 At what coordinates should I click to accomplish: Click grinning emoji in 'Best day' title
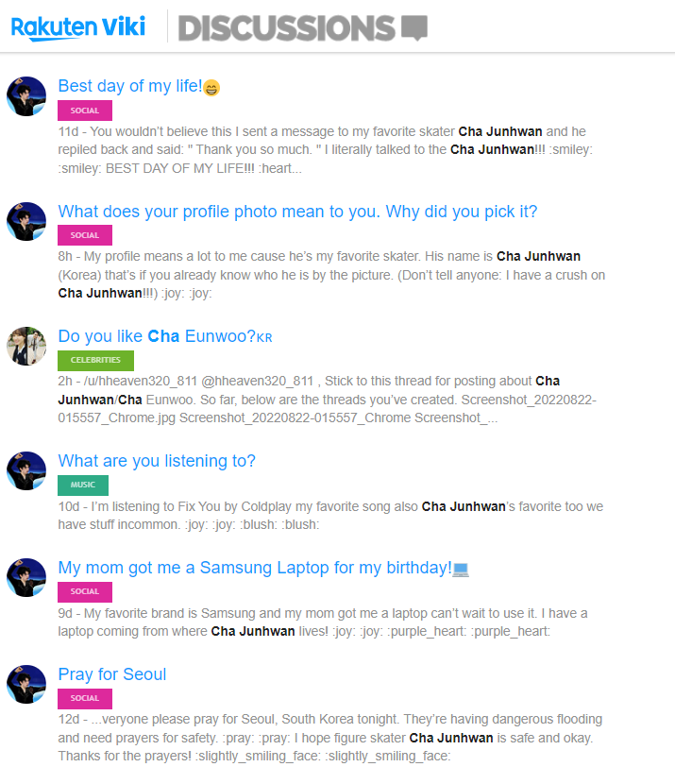tap(211, 88)
